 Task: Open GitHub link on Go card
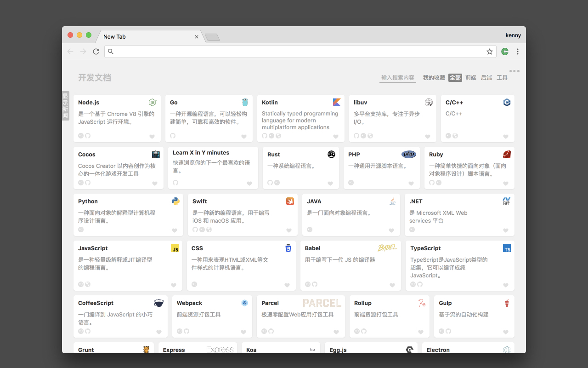pyautogui.click(x=173, y=136)
